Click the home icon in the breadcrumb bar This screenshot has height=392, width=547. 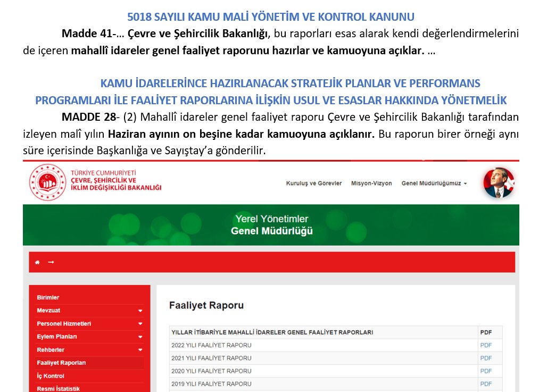point(37,262)
